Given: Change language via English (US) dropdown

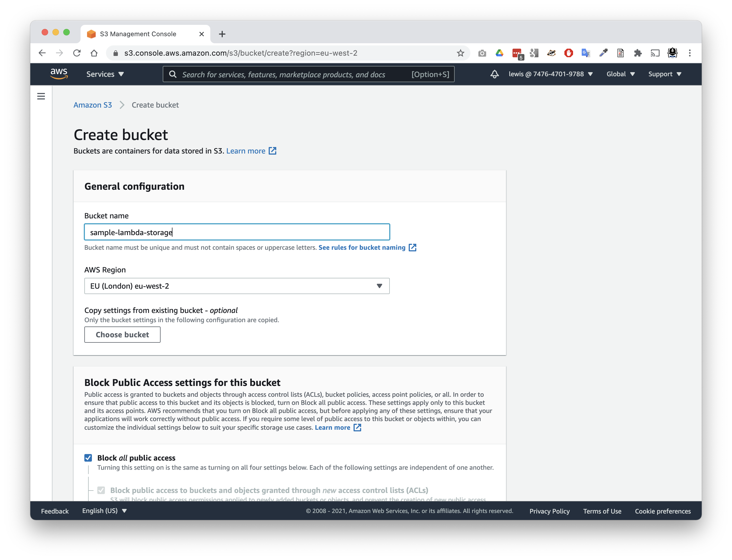Looking at the screenshot, I should (x=104, y=511).
